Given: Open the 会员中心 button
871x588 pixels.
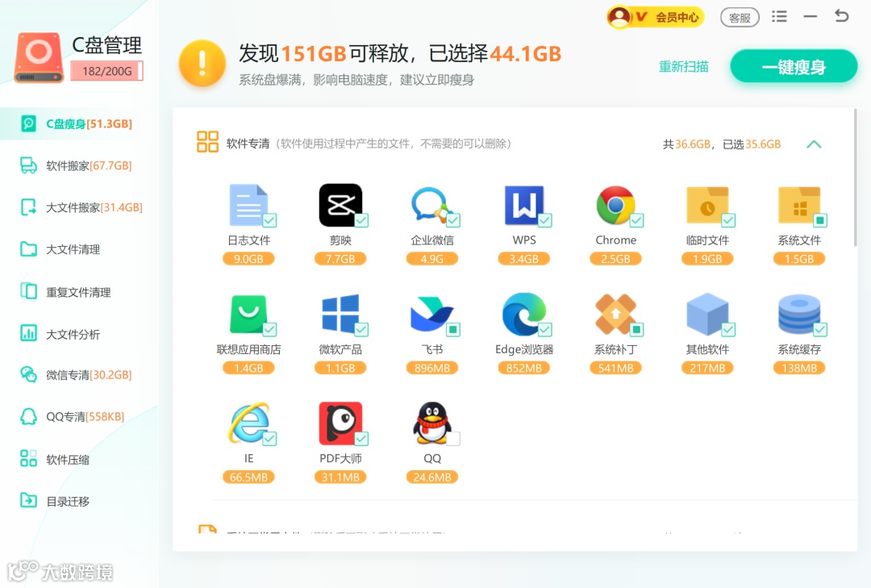Looking at the screenshot, I should click(656, 17).
